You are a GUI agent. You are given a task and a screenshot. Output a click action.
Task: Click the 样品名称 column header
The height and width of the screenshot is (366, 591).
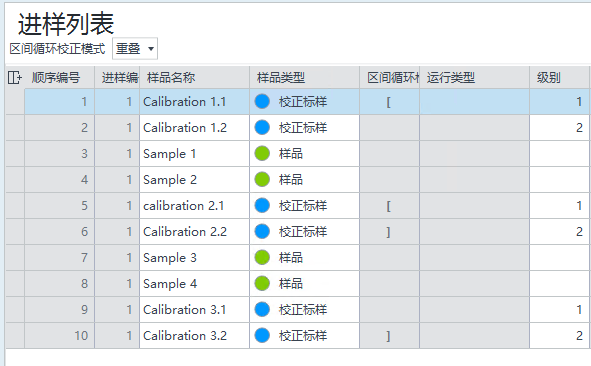click(x=194, y=78)
